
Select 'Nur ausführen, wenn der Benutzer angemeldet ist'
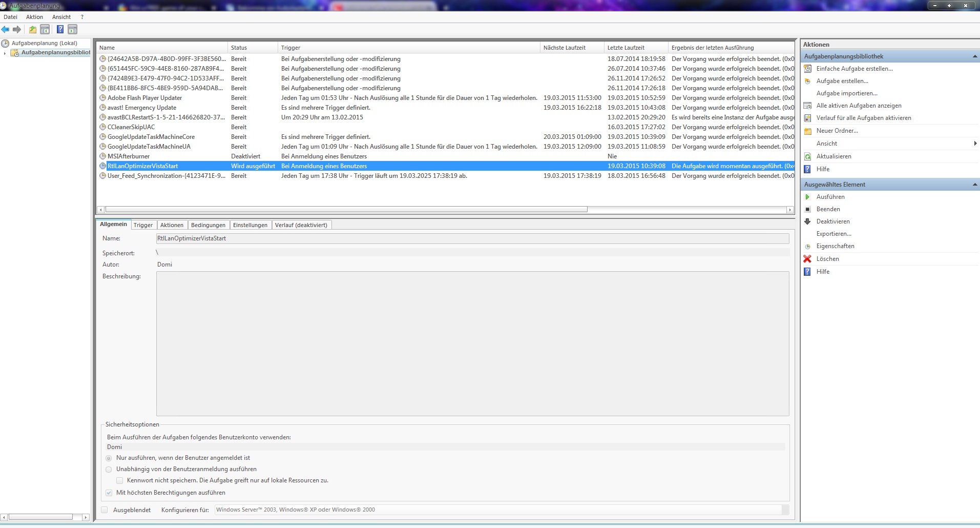[x=109, y=458]
